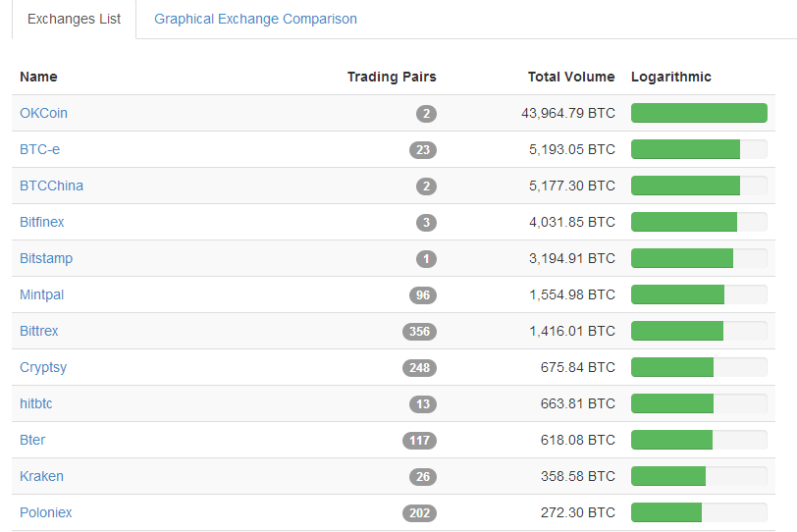Click BTCChina's trading pairs badge showing 2
This screenshot has height=532, width=797.
click(426, 186)
